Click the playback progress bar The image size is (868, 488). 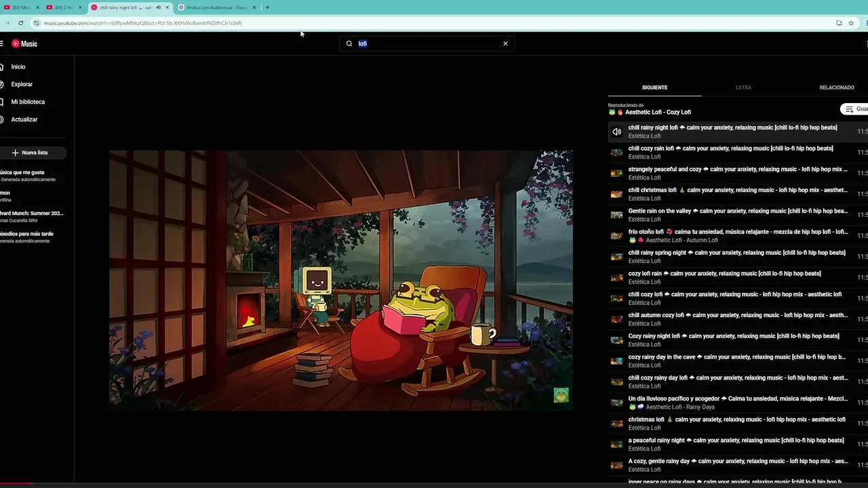[434, 484]
